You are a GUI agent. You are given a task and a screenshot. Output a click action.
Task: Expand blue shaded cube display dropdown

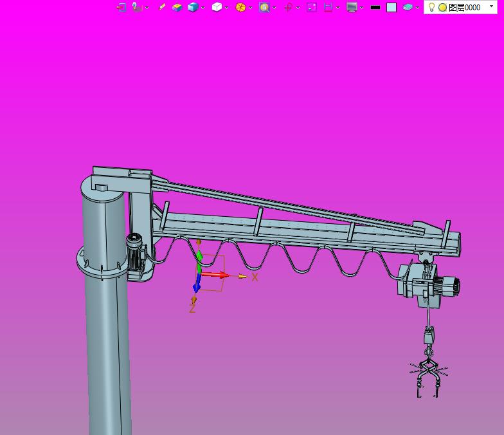[203, 8]
